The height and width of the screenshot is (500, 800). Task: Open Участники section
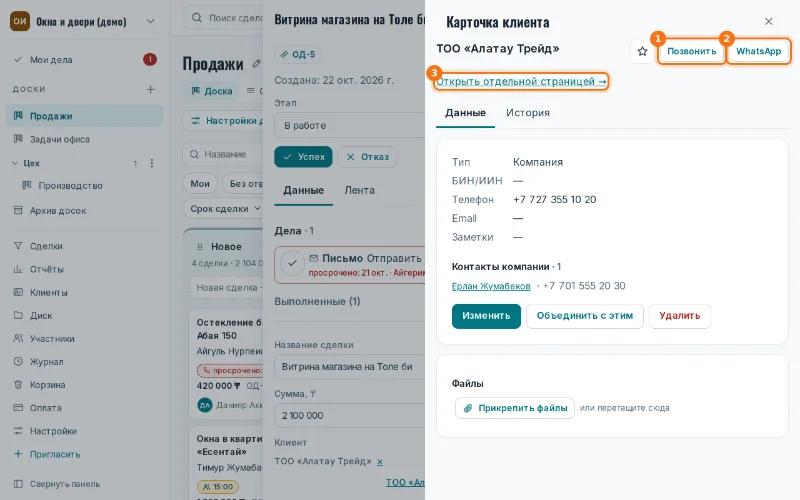(84, 339)
